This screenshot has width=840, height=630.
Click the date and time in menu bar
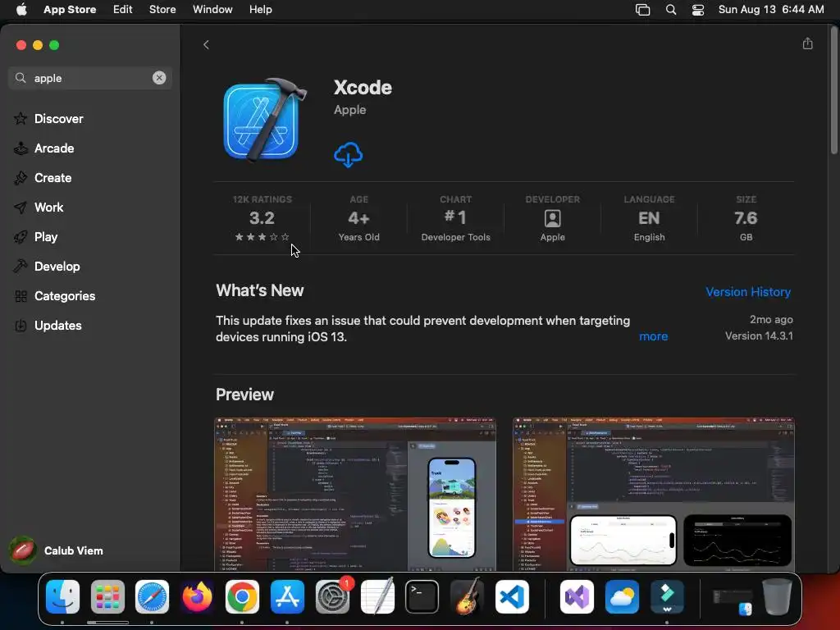[x=771, y=10]
